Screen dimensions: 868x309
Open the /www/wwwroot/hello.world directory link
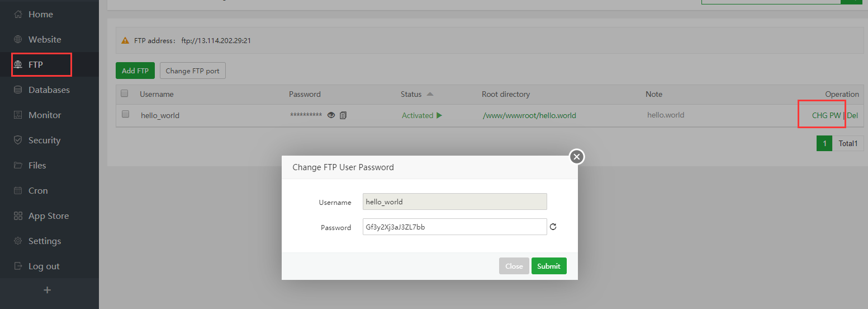(x=529, y=115)
